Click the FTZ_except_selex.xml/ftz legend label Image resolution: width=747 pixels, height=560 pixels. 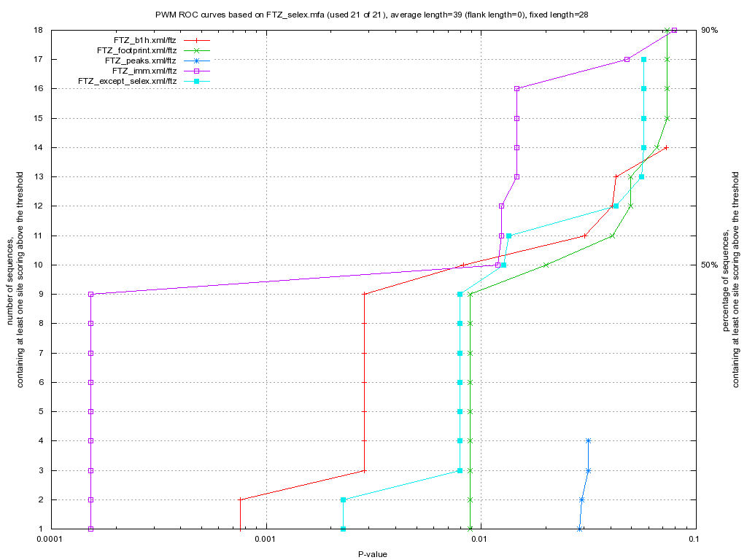point(127,81)
